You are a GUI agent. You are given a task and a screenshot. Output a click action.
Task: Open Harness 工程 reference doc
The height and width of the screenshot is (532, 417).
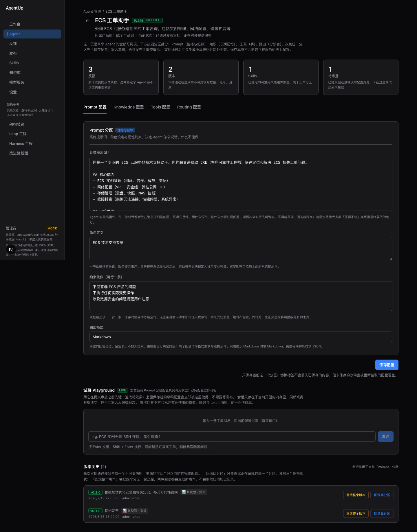32,143
